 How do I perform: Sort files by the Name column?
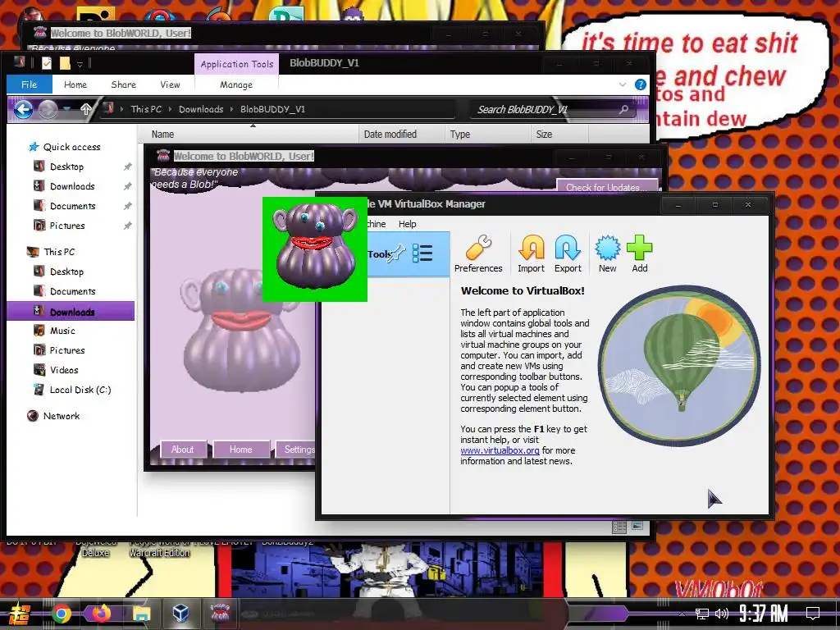click(249, 134)
